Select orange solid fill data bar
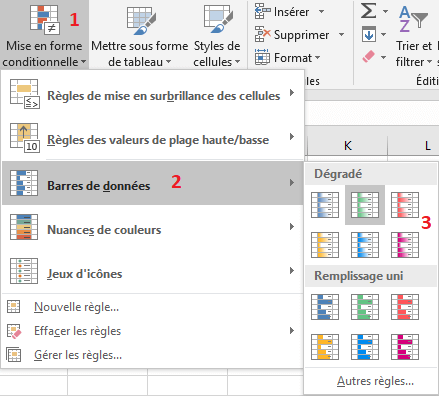This screenshot has width=439, height=396. point(325,347)
